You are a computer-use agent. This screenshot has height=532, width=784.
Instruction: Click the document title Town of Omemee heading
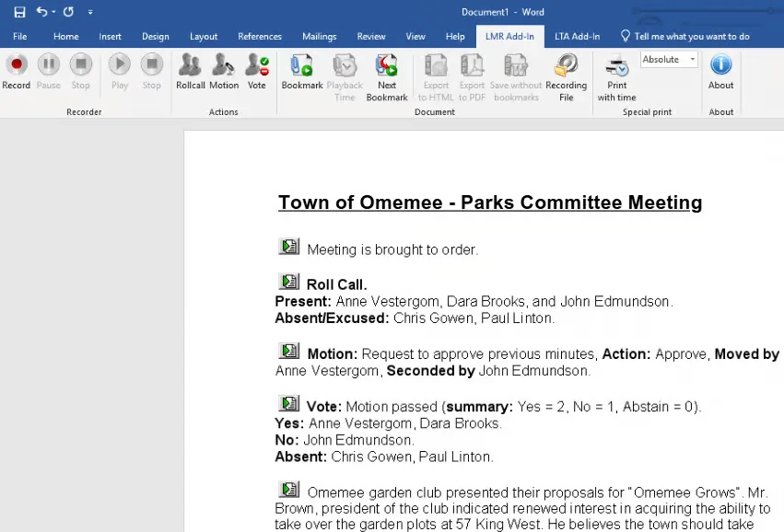[490, 202]
